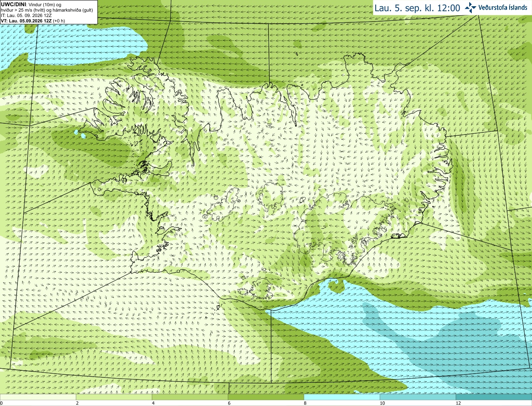Click the scale label 10
Screen dimensions: 532x406
[x=382, y=403]
